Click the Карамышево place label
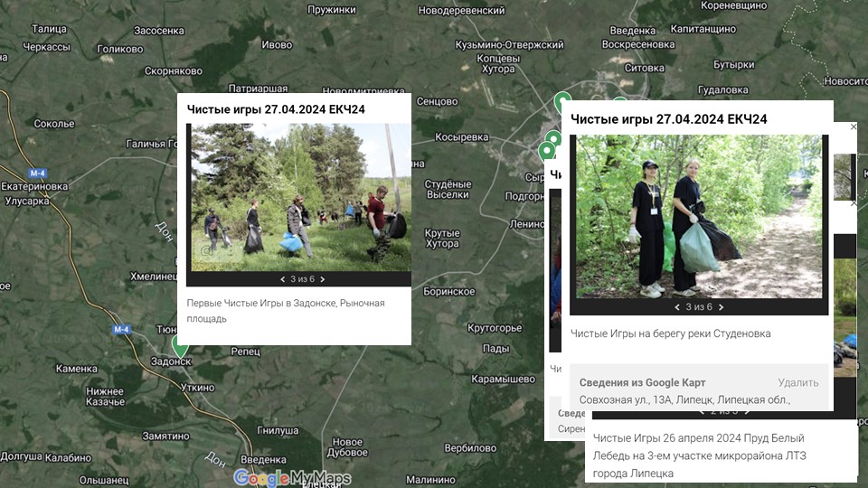Screen dimensions: 868x488 tap(504, 379)
